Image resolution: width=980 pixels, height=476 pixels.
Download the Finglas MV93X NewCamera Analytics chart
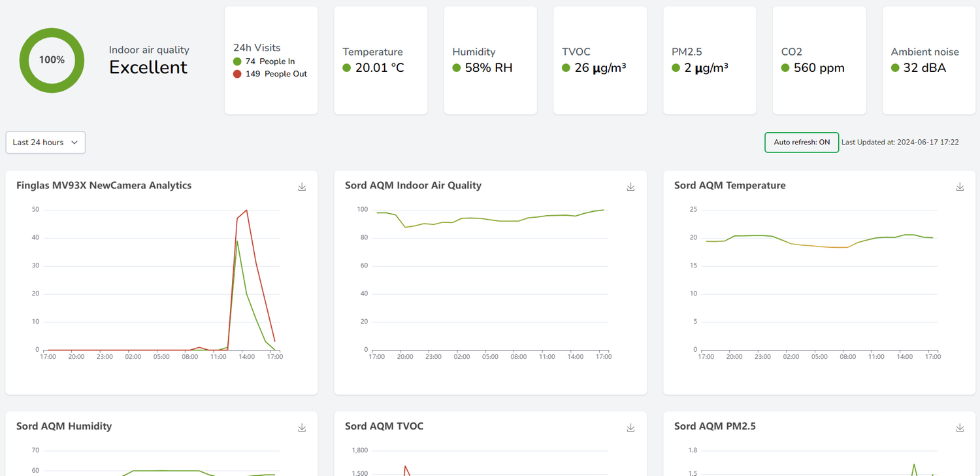pyautogui.click(x=302, y=186)
